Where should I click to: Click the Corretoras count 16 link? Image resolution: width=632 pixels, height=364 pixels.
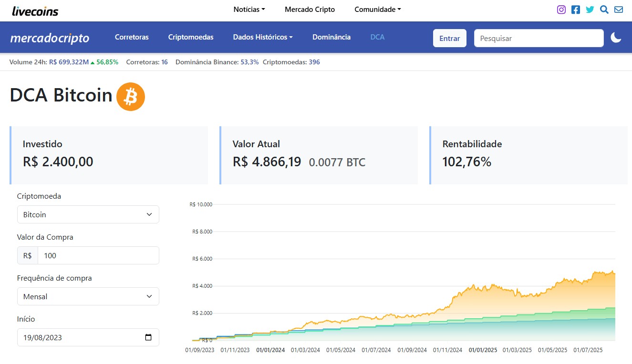tap(165, 62)
